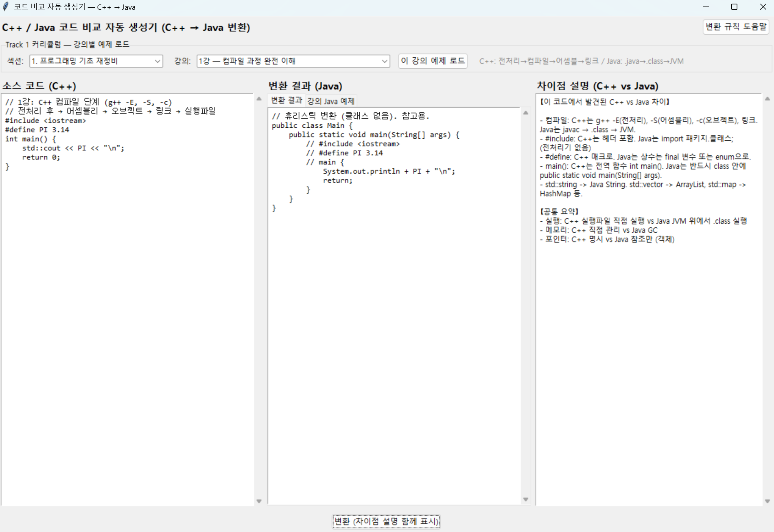Click the 'int main() {' source line
The width and height of the screenshot is (774, 532).
31,139
